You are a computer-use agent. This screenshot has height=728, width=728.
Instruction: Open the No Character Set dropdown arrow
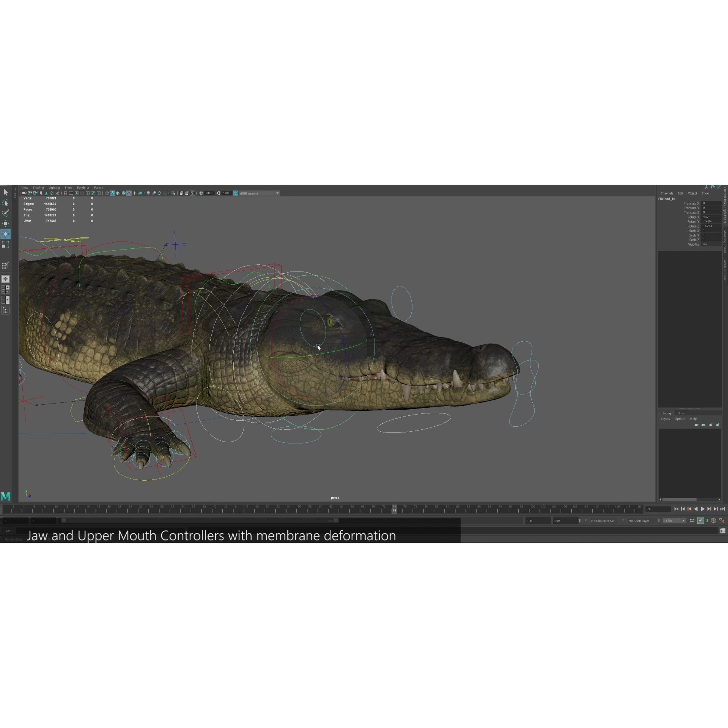point(586,520)
